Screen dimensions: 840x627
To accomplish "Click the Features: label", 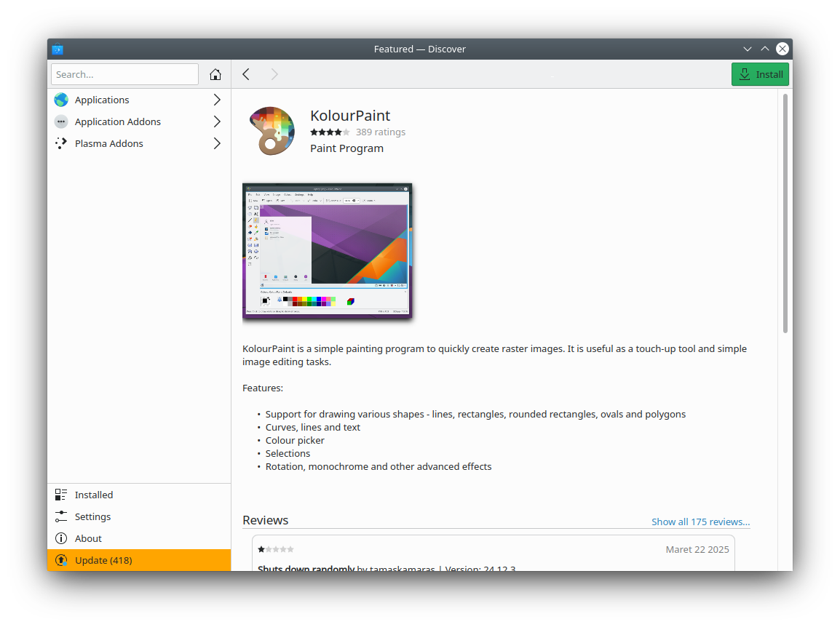I will 263,388.
